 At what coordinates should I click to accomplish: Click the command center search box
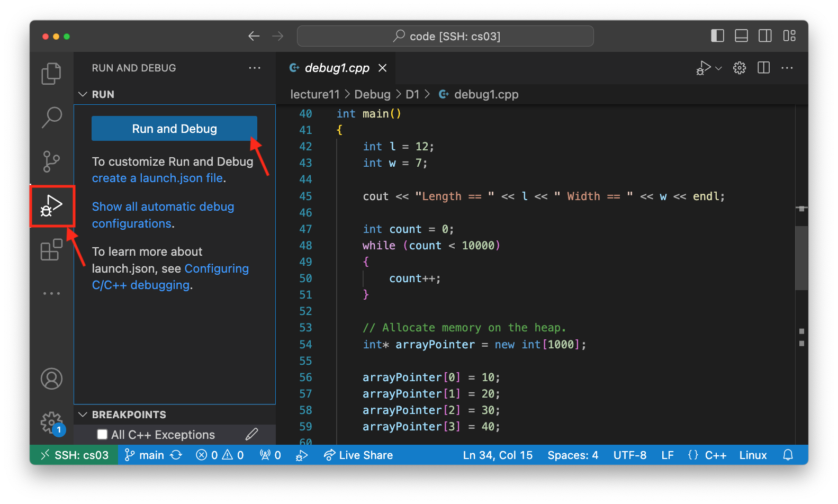pyautogui.click(x=445, y=36)
